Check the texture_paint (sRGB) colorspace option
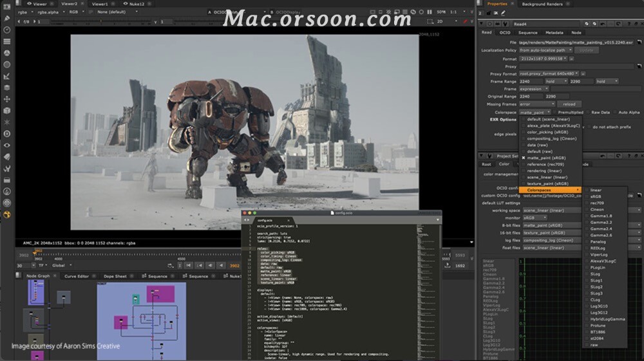644x361 pixels. pyautogui.click(x=524, y=184)
